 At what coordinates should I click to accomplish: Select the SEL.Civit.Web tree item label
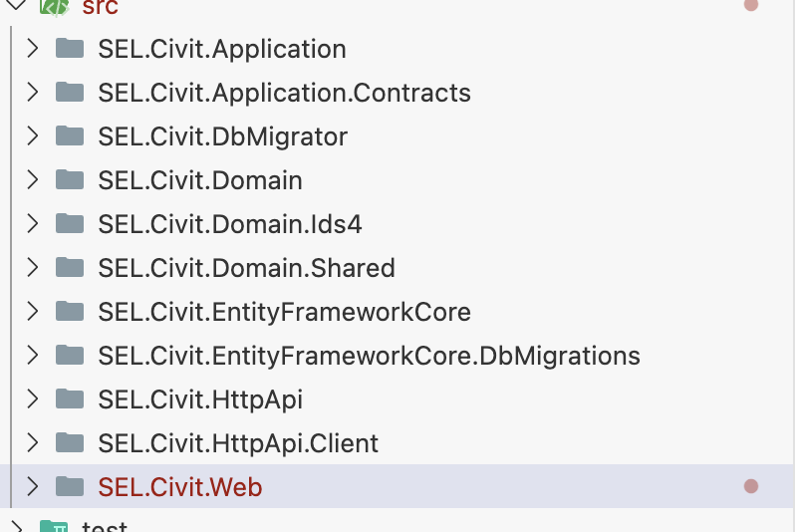point(179,487)
